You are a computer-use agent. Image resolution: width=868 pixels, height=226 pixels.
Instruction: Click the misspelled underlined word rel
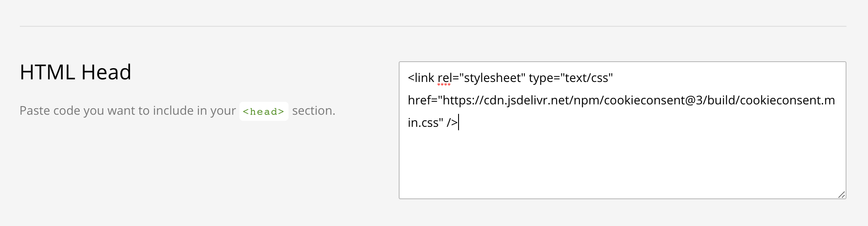[444, 78]
